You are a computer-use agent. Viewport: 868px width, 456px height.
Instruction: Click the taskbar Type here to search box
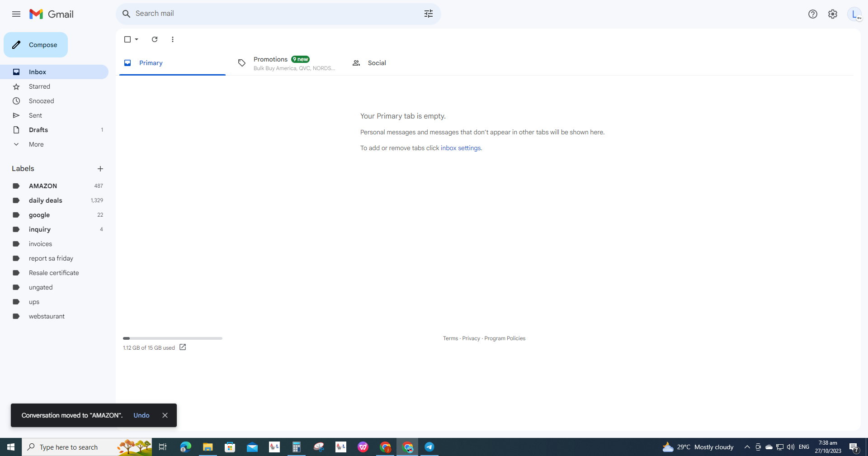[x=87, y=447]
